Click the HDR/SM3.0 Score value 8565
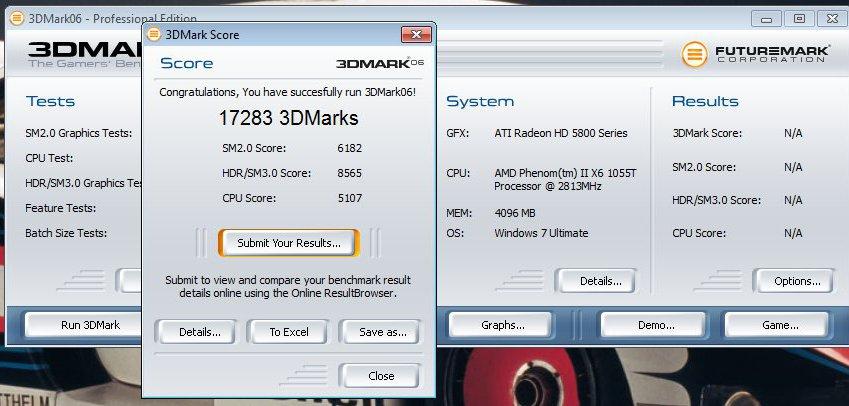The image size is (849, 406). tap(349, 173)
